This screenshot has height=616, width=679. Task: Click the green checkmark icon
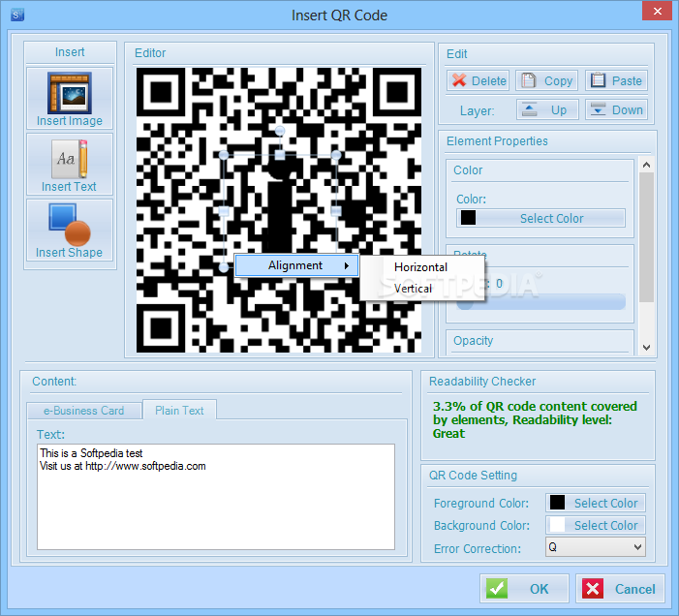pyautogui.click(x=497, y=589)
